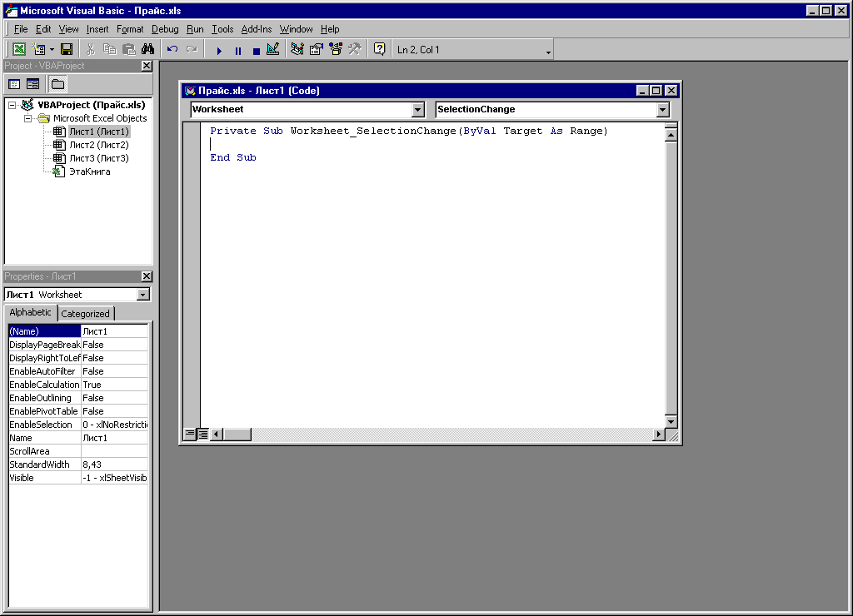
Task: Click the Reset stop icon
Action: point(257,51)
